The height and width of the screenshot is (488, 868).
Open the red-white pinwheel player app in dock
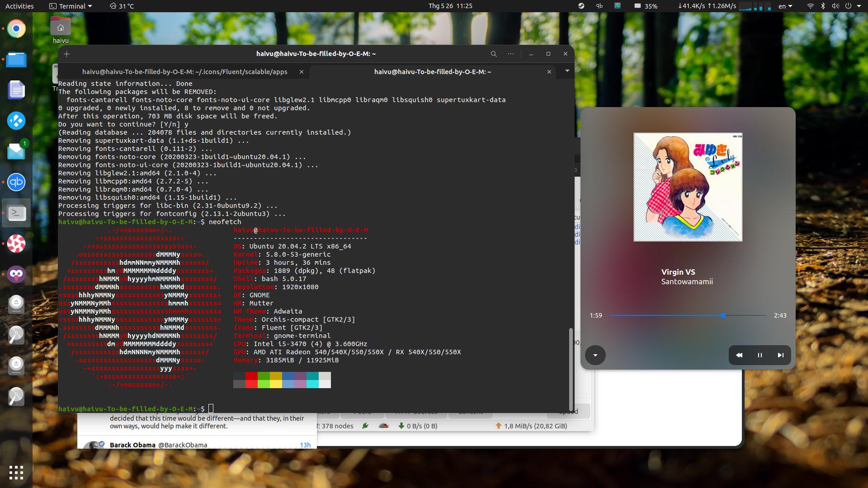16,244
